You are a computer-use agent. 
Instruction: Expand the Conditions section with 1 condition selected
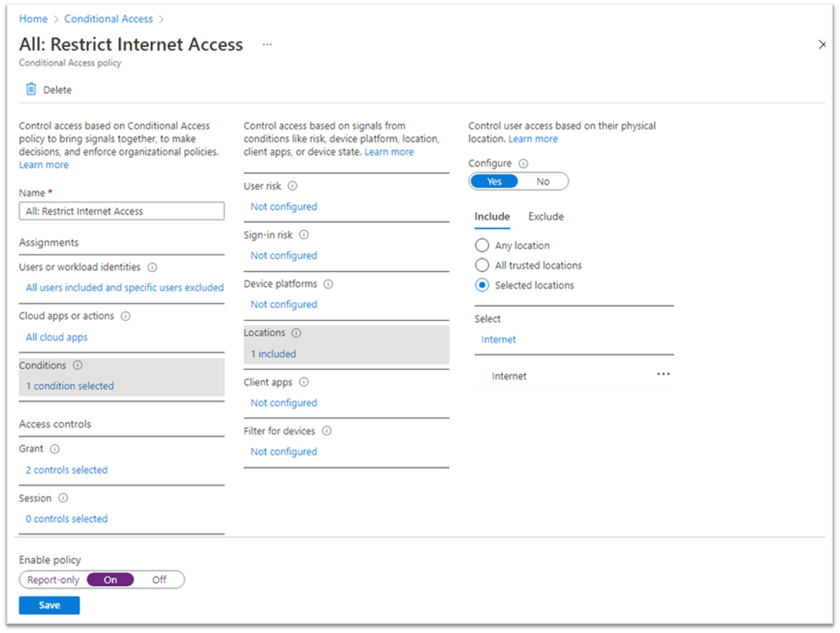pyautogui.click(x=70, y=386)
